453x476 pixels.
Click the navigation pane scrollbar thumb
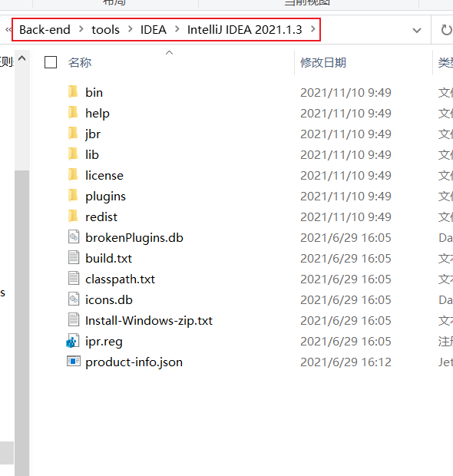21,322
